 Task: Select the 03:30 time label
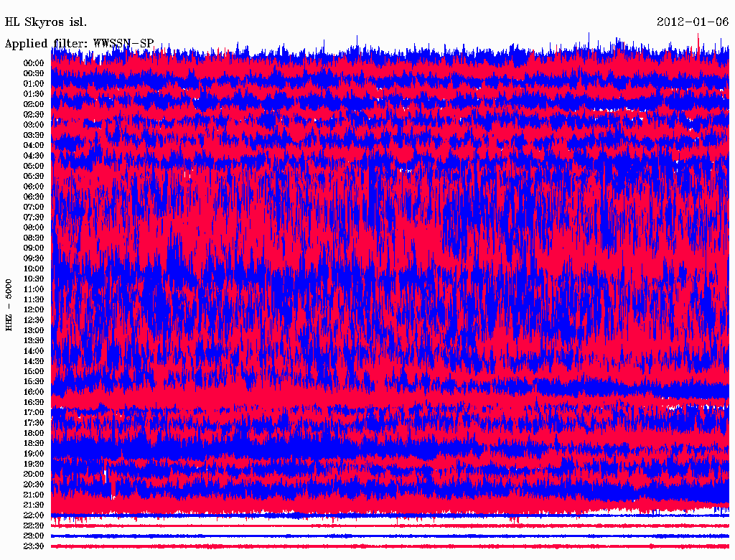(x=34, y=135)
